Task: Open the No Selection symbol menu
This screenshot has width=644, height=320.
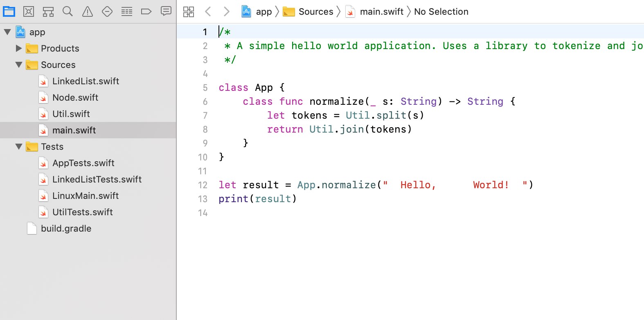Action: click(441, 12)
